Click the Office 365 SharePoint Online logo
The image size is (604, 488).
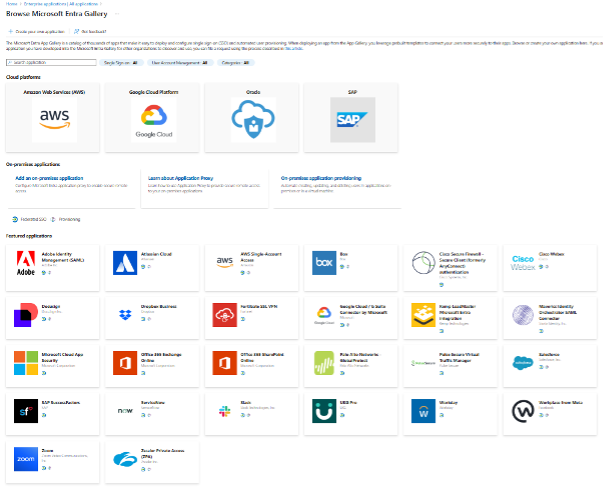[225, 363]
